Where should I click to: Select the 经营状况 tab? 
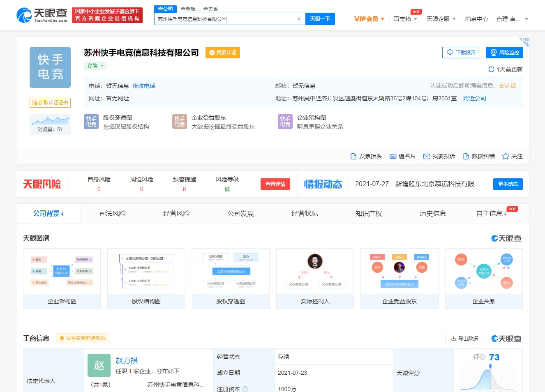point(305,214)
